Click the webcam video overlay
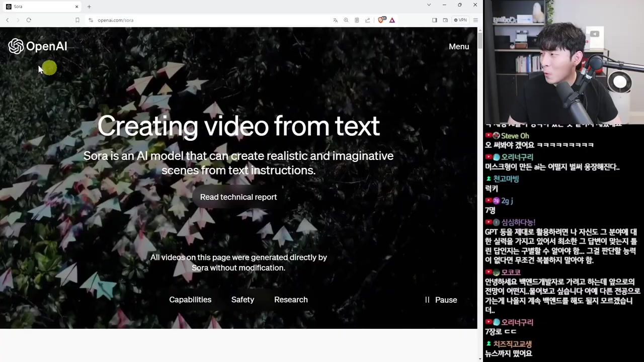The image size is (644, 362). tap(564, 62)
